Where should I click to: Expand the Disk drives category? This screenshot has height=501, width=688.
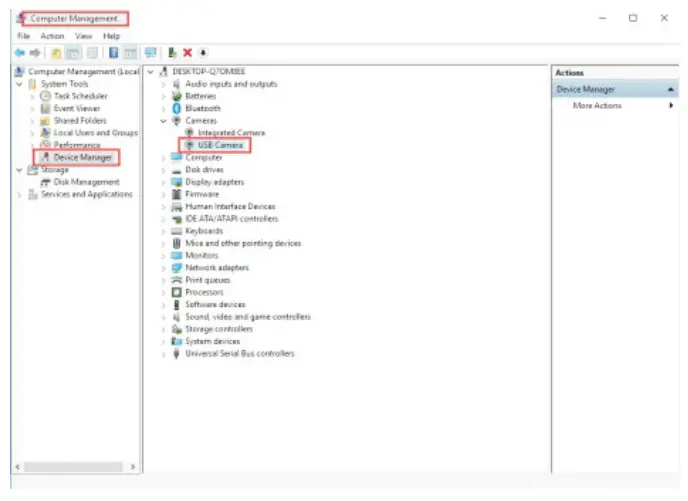coord(163,170)
